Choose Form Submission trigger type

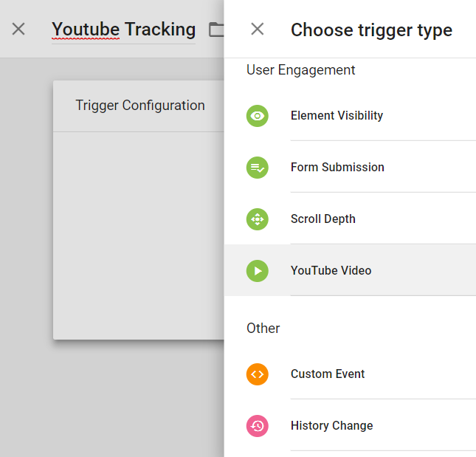[x=337, y=168]
